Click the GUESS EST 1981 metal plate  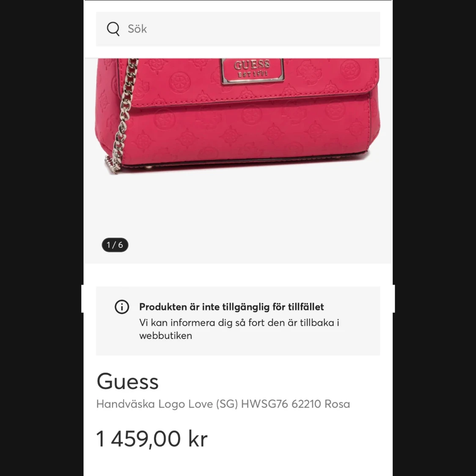(253, 70)
